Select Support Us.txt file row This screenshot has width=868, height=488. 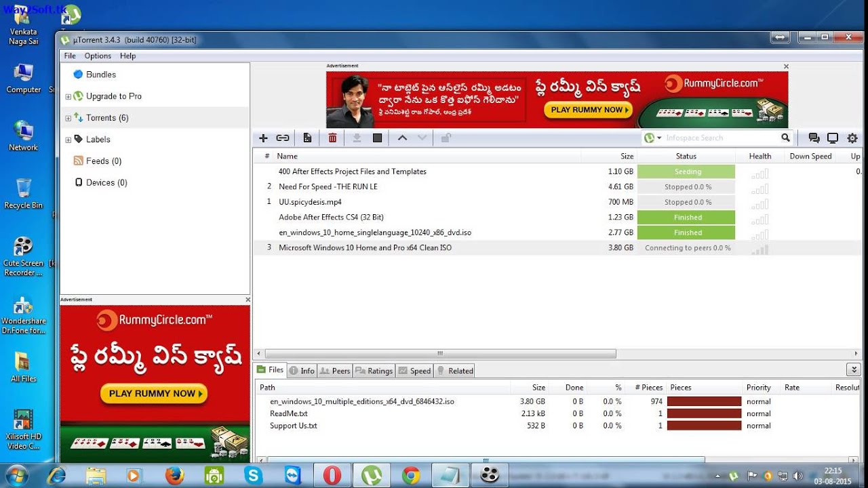(294, 426)
